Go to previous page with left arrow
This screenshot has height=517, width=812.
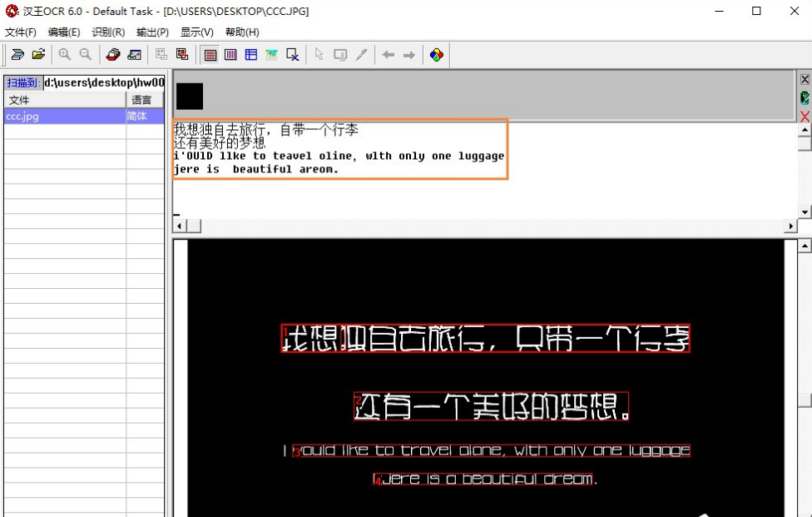pos(388,54)
